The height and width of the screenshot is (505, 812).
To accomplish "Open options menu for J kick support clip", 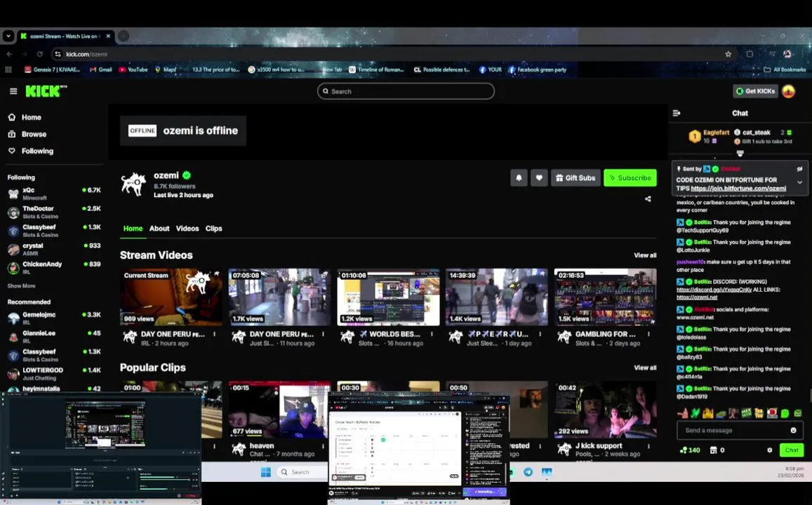I will click(649, 446).
